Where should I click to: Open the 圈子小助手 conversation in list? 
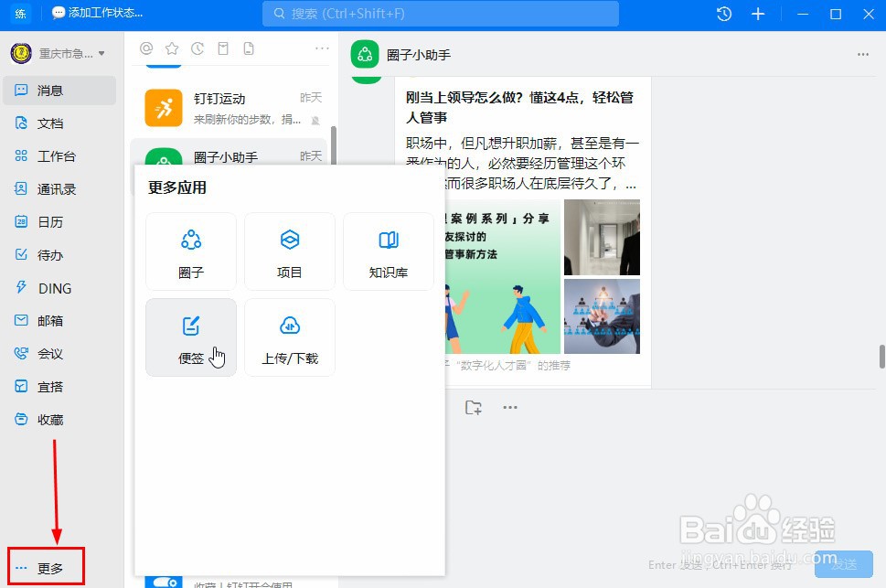click(229, 153)
